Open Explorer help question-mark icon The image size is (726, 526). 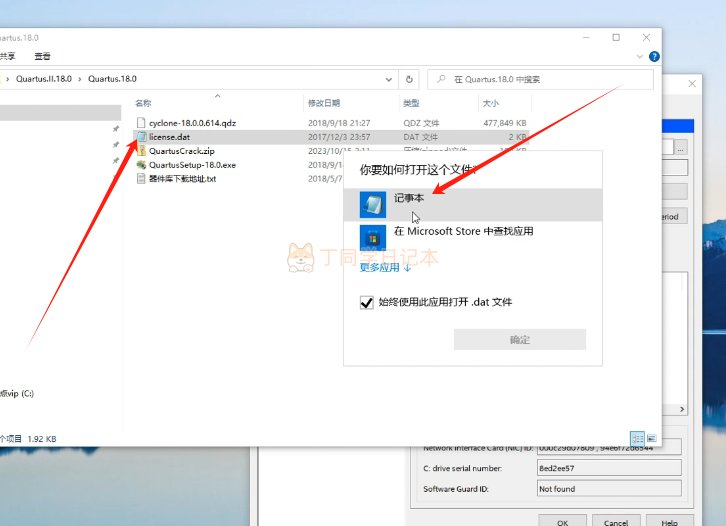pyautogui.click(x=654, y=56)
